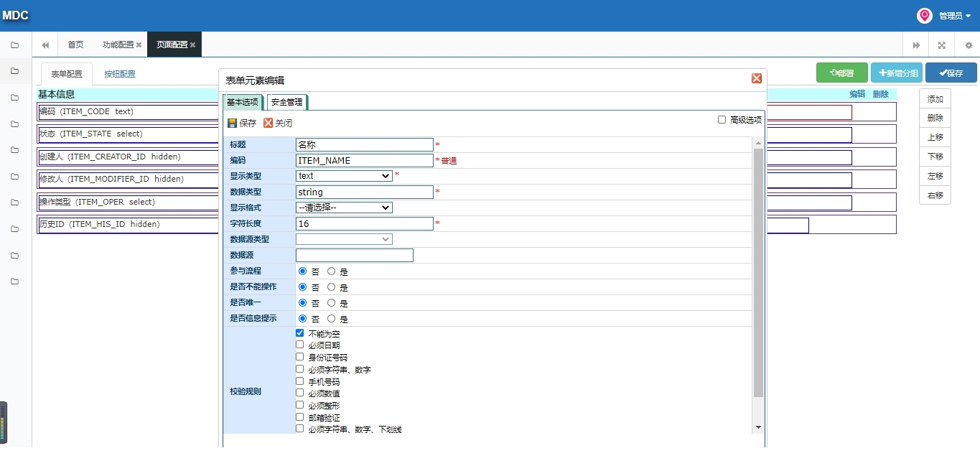Image resolution: width=980 pixels, height=456 pixels.
Task: Click the eighth folder icon in left sidebar
Action: click(x=14, y=229)
